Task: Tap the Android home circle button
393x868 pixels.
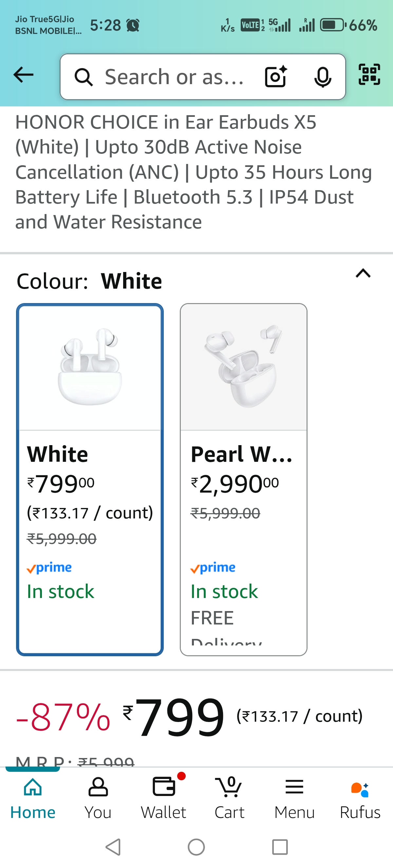Action: [196, 847]
